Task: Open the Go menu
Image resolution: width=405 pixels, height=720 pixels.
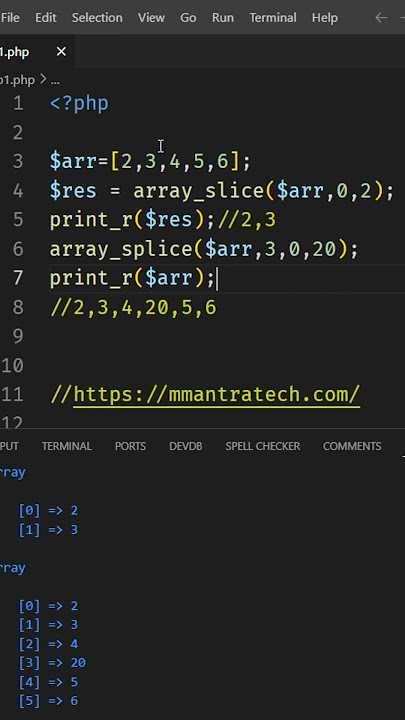Action: [x=188, y=18]
